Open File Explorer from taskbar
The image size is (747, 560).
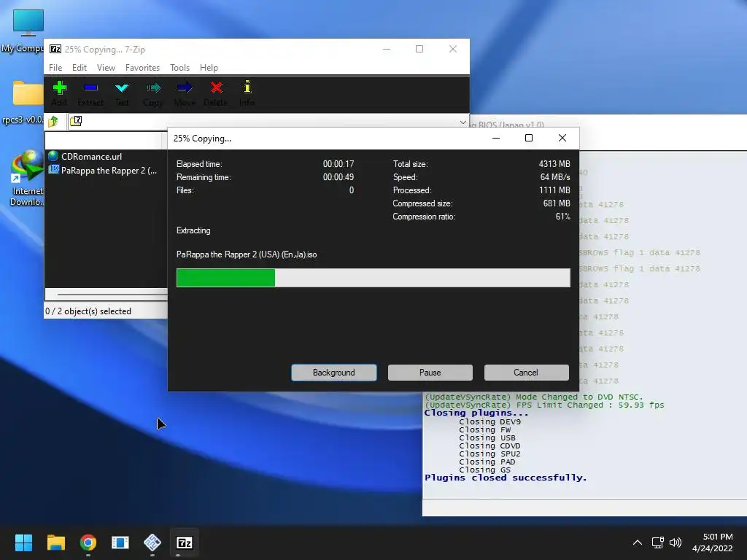(x=55, y=542)
